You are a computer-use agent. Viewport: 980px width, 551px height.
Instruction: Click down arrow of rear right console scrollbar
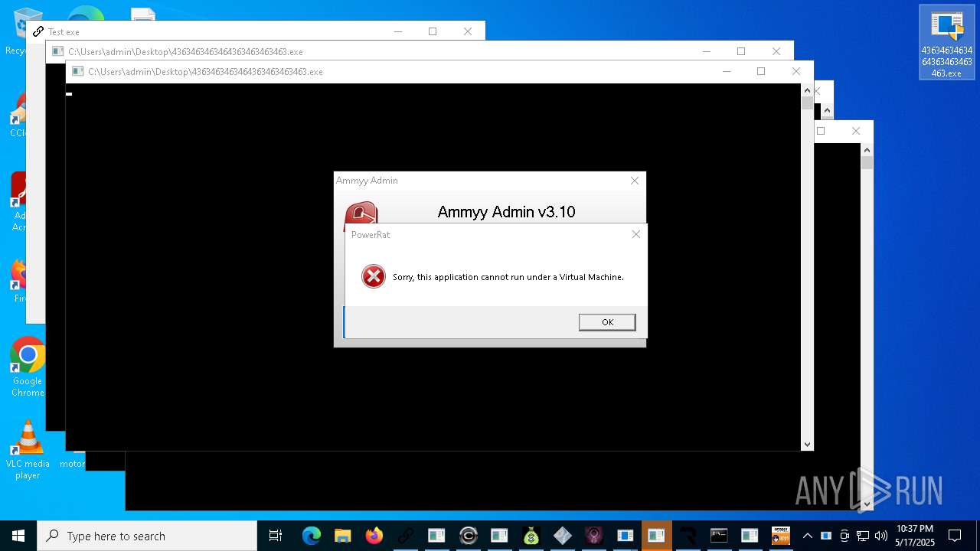tap(867, 504)
